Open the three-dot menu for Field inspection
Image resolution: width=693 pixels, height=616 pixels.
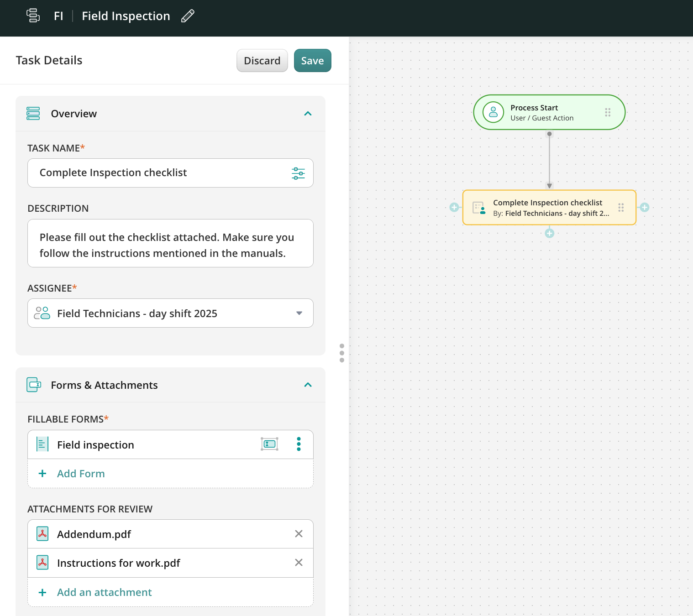[299, 444]
